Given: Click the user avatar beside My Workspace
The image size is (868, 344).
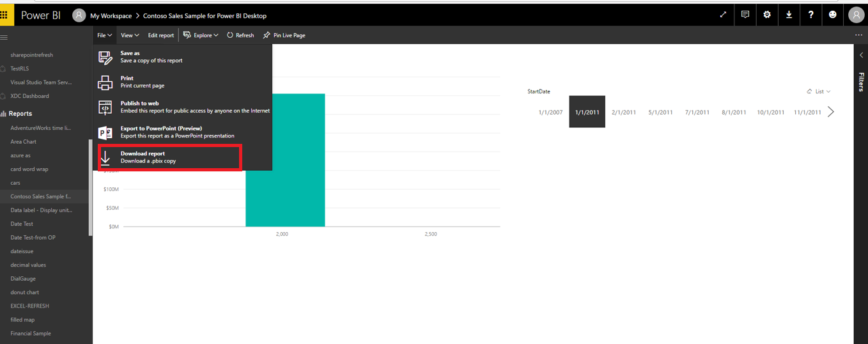Looking at the screenshot, I should click(79, 15).
